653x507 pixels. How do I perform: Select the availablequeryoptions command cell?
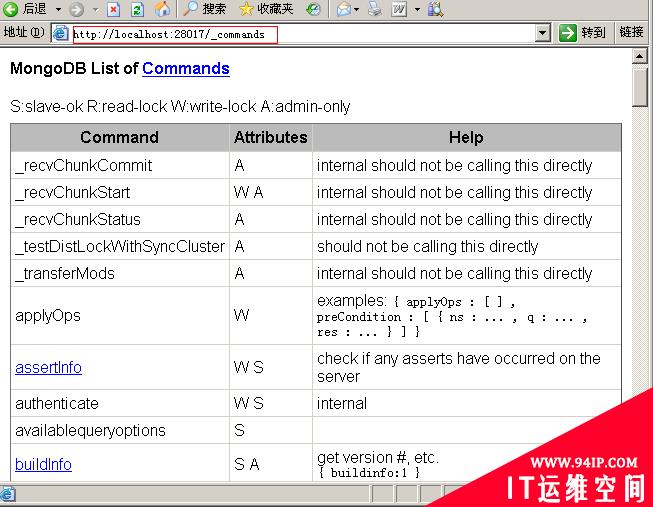(x=120, y=430)
